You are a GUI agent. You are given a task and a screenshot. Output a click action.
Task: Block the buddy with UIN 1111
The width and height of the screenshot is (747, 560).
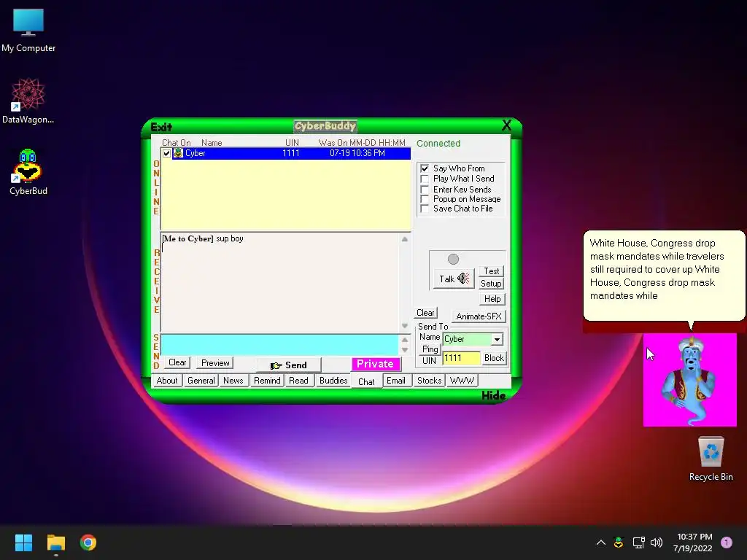click(x=494, y=357)
